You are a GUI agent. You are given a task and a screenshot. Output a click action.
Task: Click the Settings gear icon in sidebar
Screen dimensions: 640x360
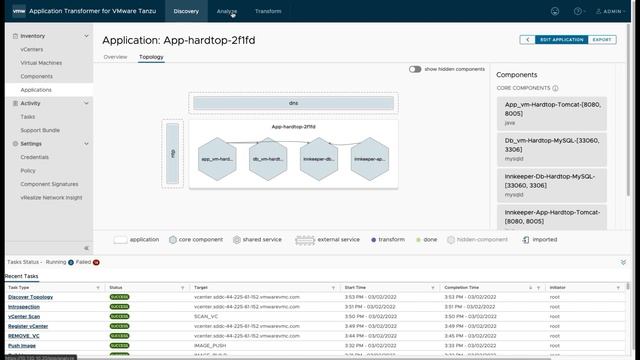[x=15, y=144]
